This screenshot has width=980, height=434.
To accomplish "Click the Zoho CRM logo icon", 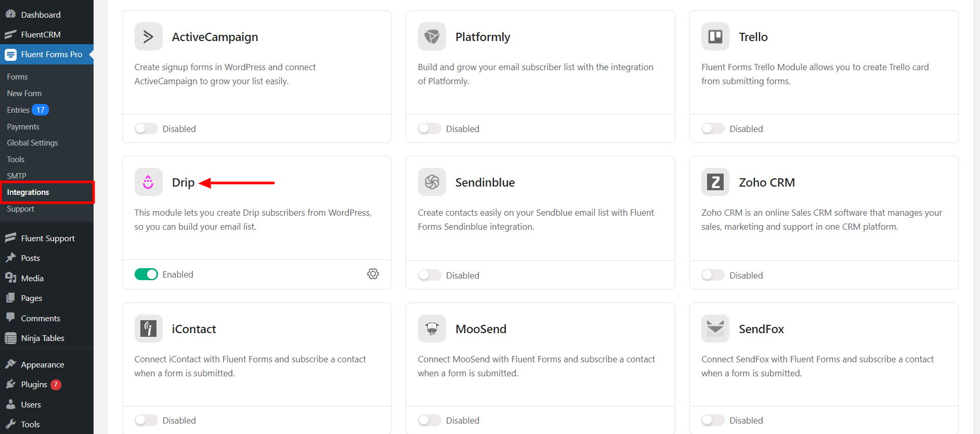I will tap(715, 182).
